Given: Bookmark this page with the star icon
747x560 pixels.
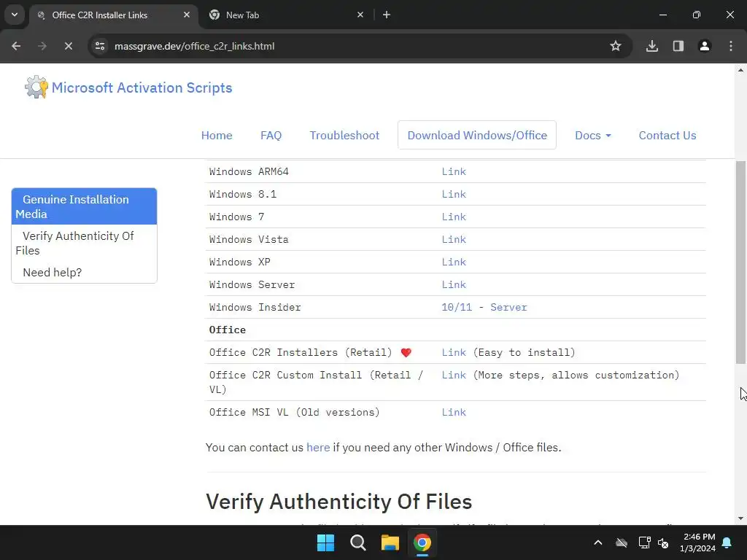Looking at the screenshot, I should point(616,46).
